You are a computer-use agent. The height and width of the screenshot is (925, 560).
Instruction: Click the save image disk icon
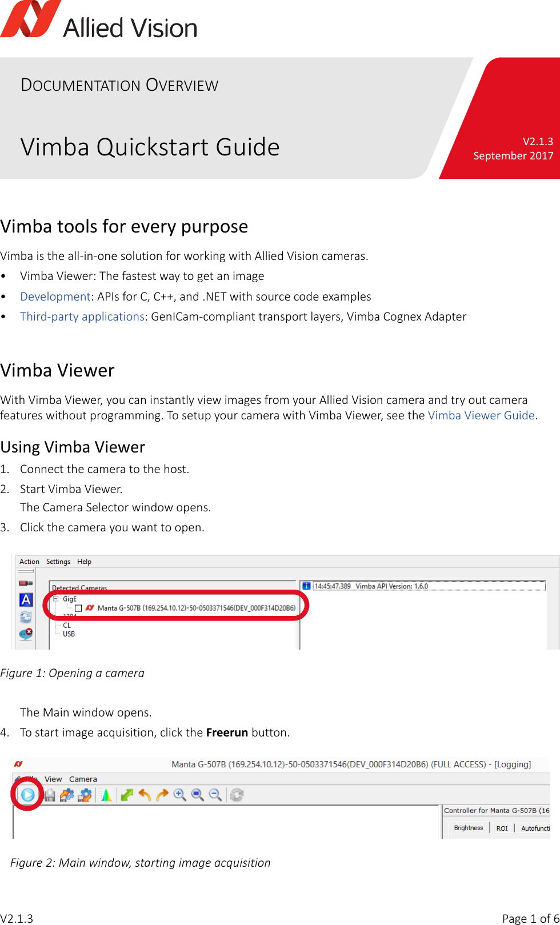pyautogui.click(x=50, y=795)
